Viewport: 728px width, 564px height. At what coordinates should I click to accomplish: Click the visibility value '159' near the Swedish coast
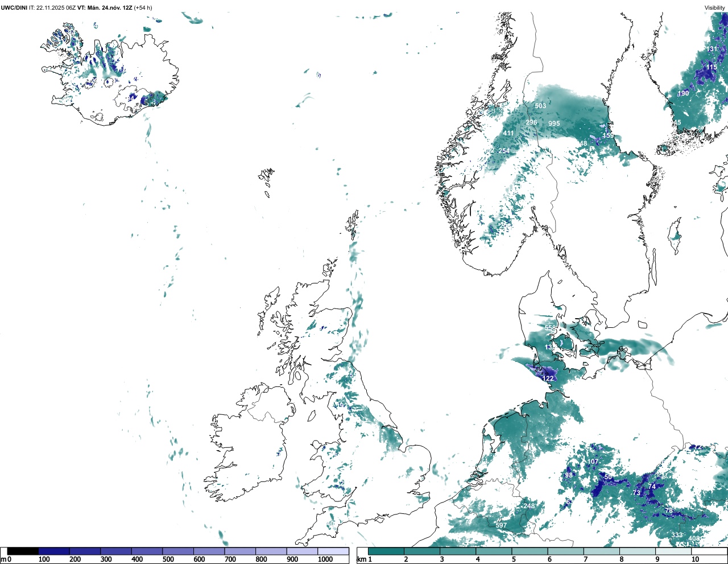pos(609,135)
